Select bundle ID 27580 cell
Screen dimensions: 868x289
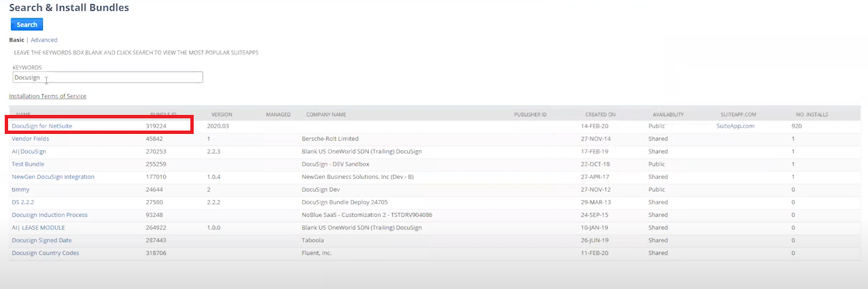click(x=154, y=202)
